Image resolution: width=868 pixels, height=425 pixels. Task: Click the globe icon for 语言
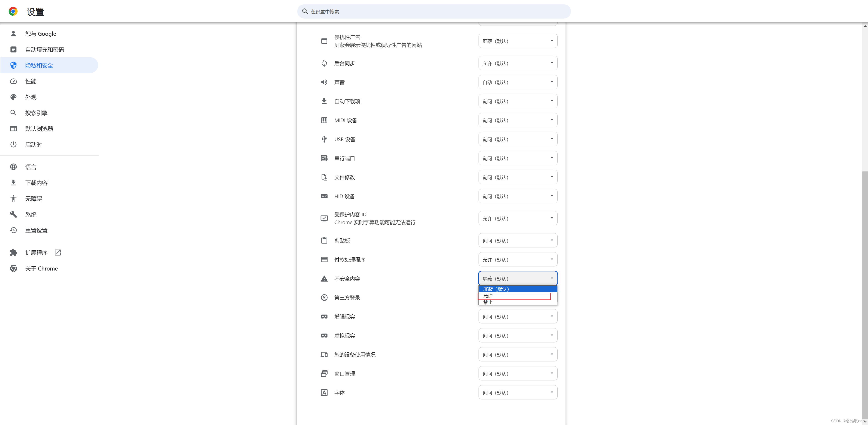(14, 167)
